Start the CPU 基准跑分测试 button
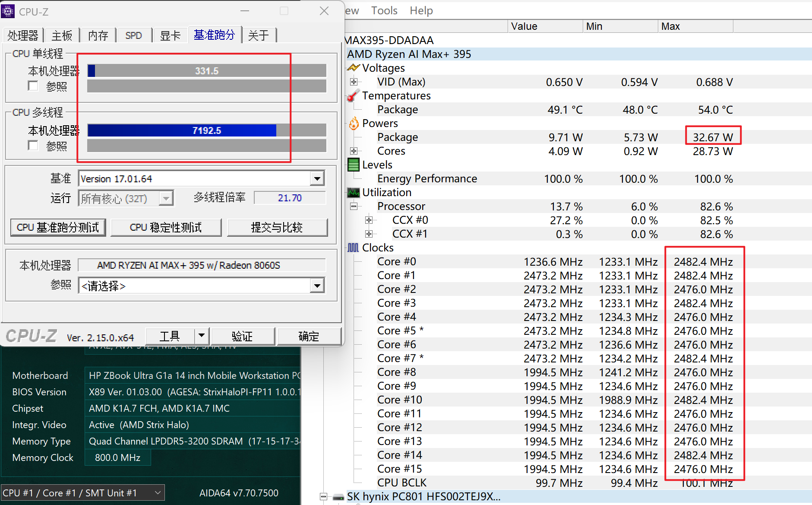812x505 pixels. [x=58, y=227]
